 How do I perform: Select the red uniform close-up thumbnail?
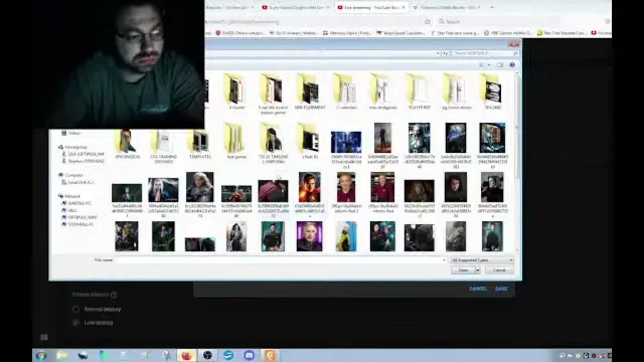[273, 191]
